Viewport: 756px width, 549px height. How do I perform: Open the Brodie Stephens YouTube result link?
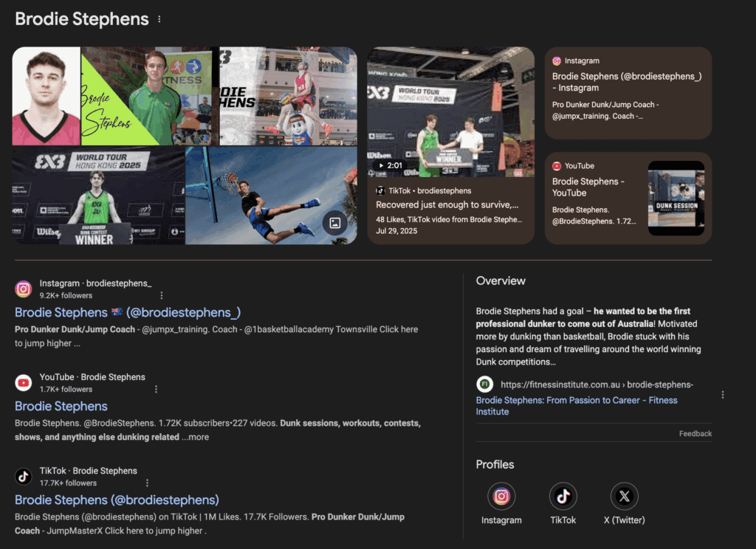click(61, 406)
